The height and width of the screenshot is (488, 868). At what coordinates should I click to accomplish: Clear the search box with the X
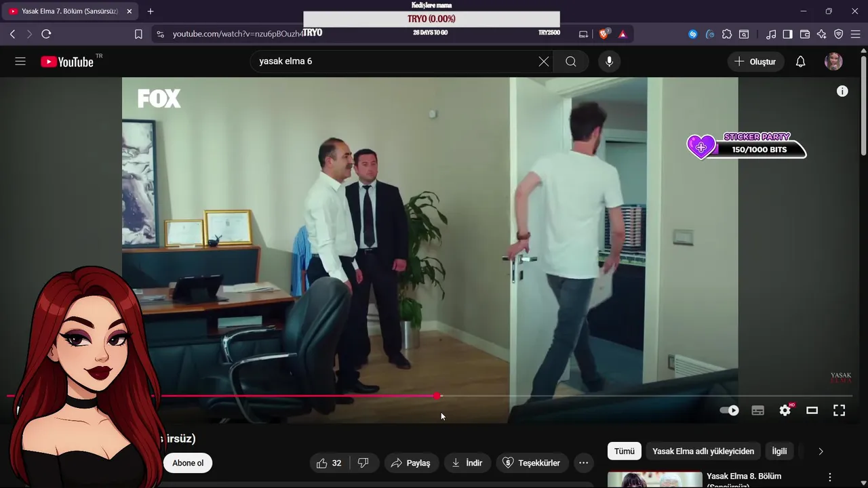pyautogui.click(x=544, y=62)
